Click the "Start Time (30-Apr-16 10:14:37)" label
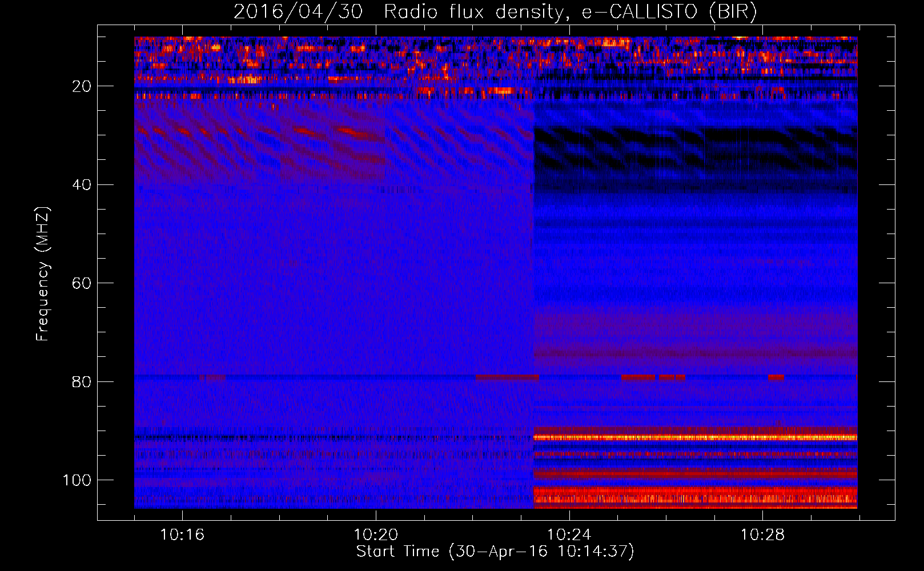 (x=495, y=552)
